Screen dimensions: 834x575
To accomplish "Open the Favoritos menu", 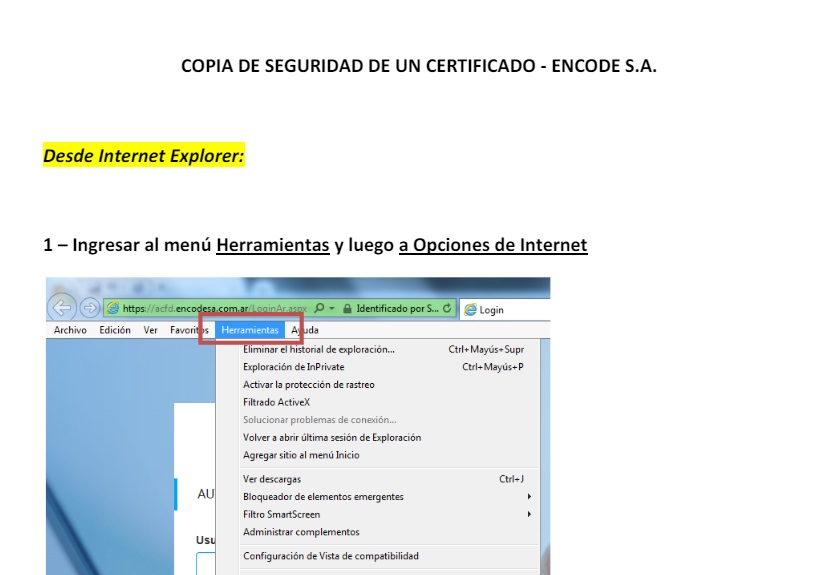I will coord(189,330).
